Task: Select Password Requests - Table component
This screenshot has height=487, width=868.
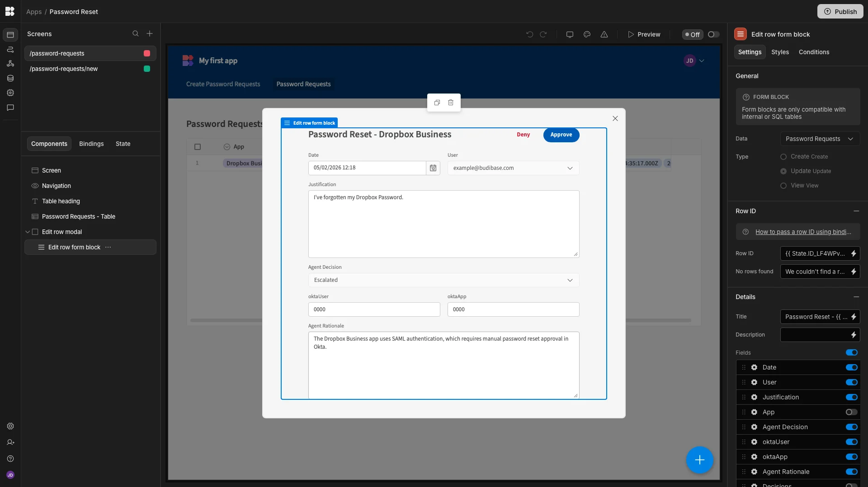Action: tap(90, 216)
